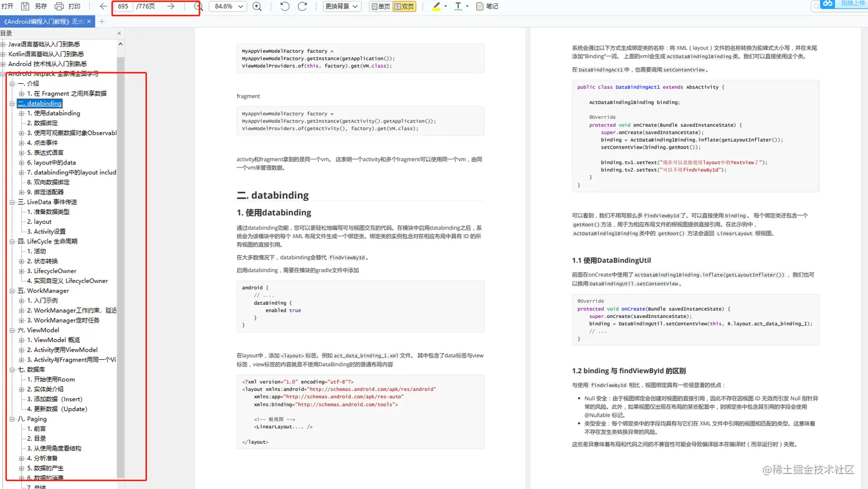Select outline entry 2. 数据绑定
The width and height of the screenshot is (868, 489).
tap(42, 123)
